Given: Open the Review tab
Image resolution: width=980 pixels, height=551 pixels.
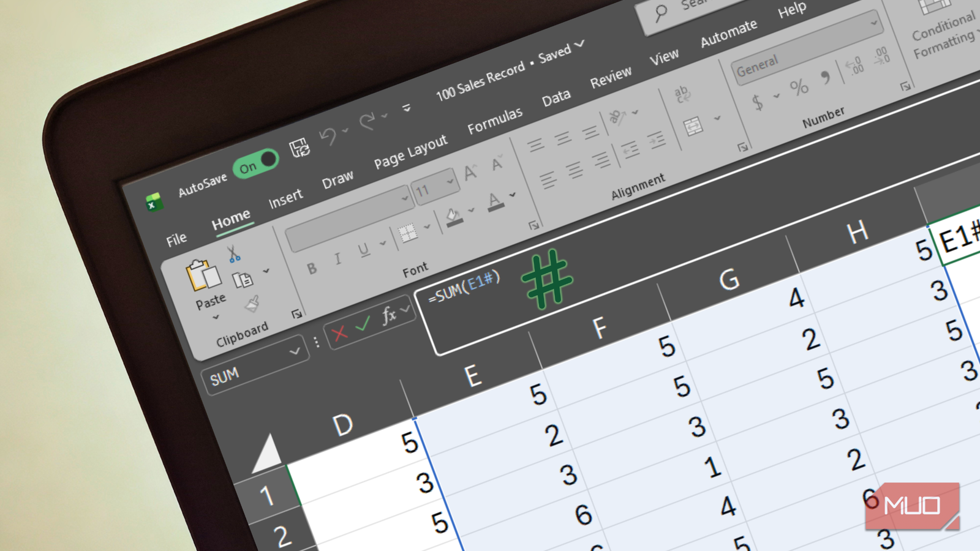Looking at the screenshot, I should (x=611, y=77).
